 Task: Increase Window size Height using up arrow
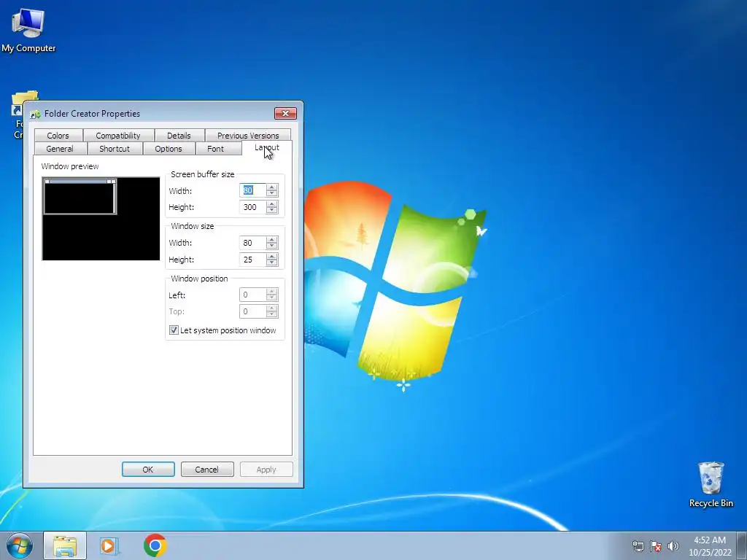272,256
